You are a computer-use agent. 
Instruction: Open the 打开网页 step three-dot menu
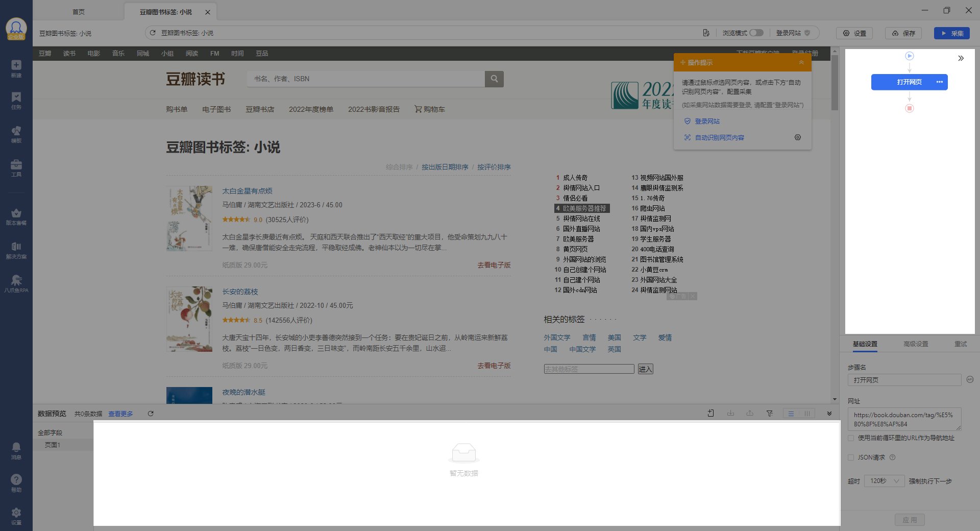coord(939,82)
